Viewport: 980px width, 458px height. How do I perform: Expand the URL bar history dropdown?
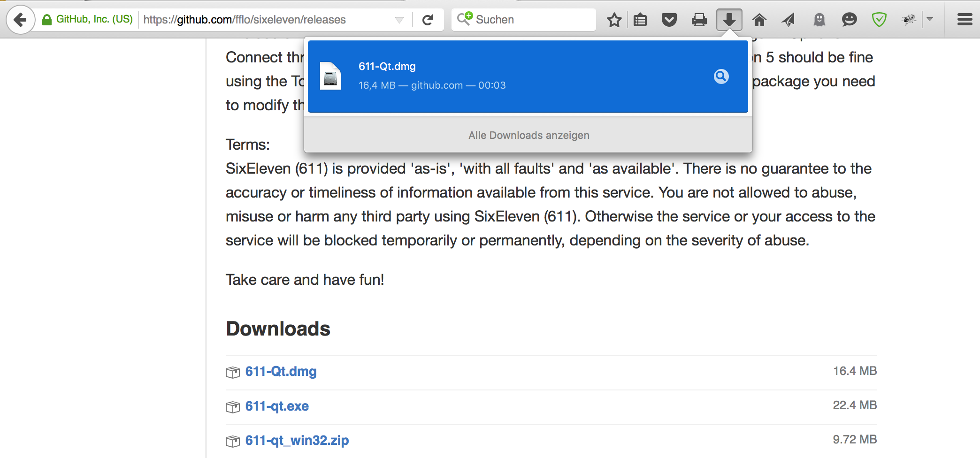[399, 20]
